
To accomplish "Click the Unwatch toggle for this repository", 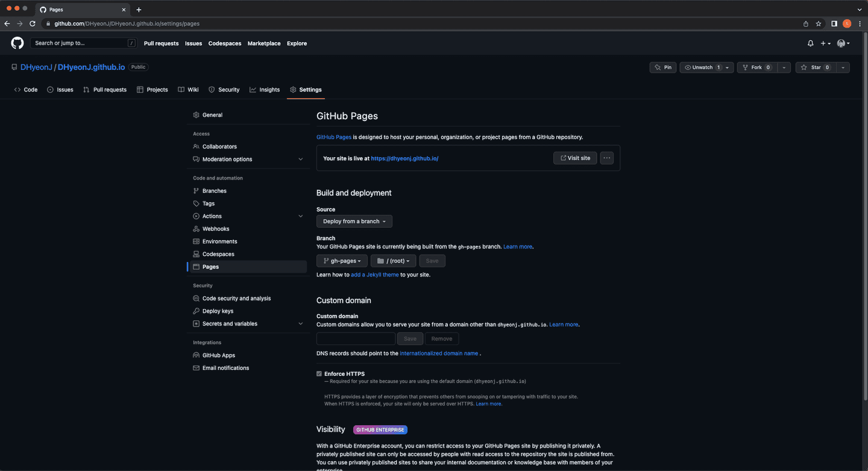I will (x=701, y=67).
